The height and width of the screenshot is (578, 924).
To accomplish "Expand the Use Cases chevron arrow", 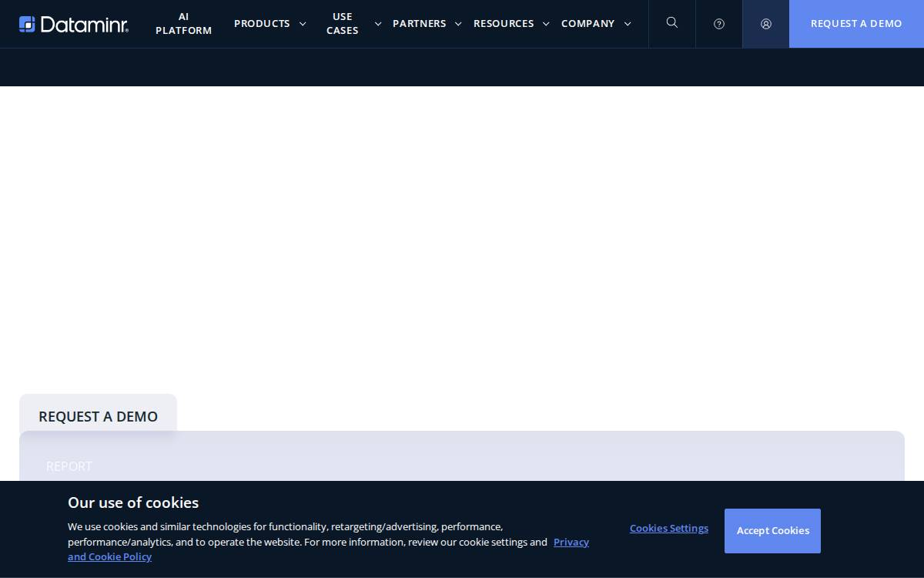I will pyautogui.click(x=378, y=24).
